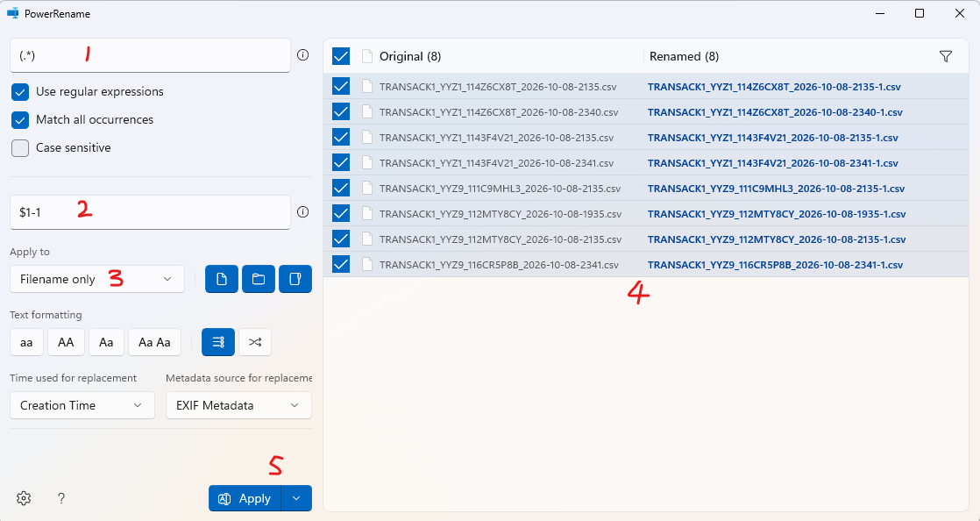Open the help question mark
Screen dimensions: 980x521
tap(61, 498)
